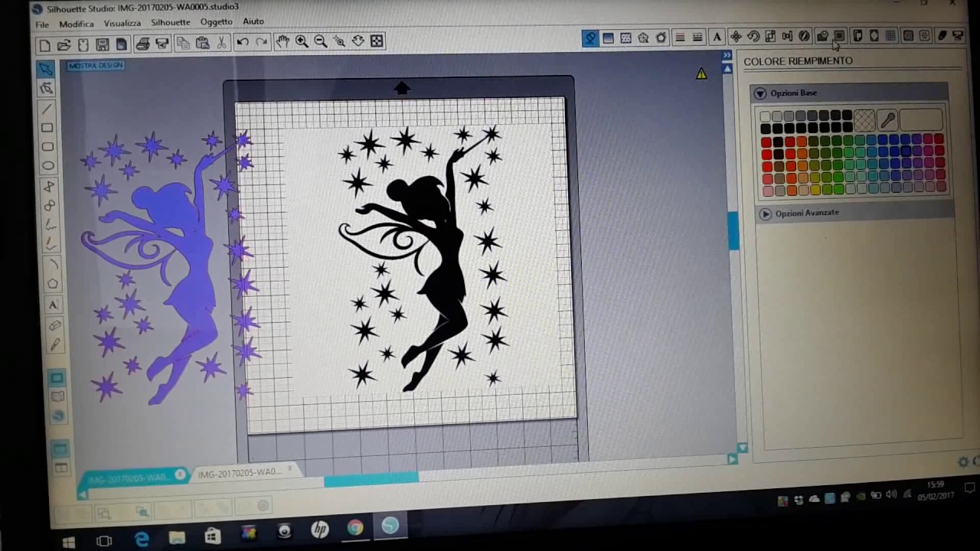Undo the last action
Screen dimensions: 980x551
[x=243, y=43]
